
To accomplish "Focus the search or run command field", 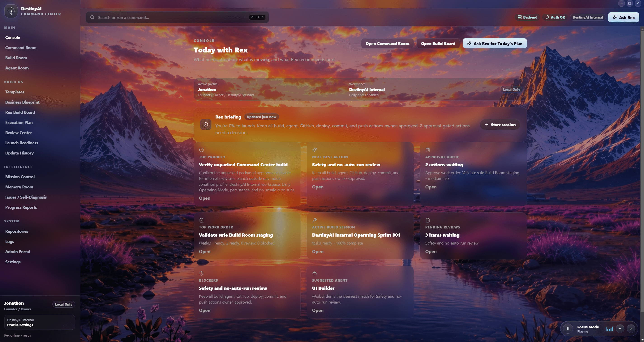I will pyautogui.click(x=177, y=17).
